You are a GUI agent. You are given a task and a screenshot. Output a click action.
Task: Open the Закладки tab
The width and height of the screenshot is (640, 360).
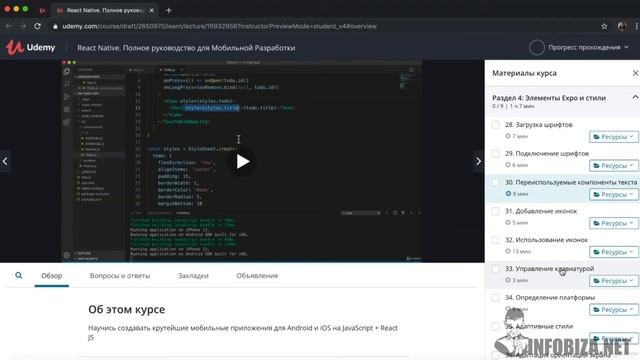(193, 276)
